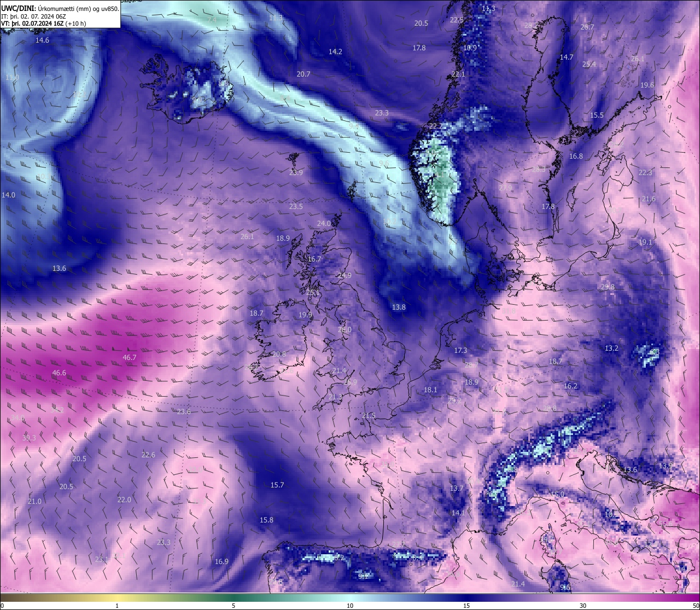Image resolution: width=700 pixels, height=610 pixels.
Task: Click the 46.7 value on the map
Action: (130, 357)
